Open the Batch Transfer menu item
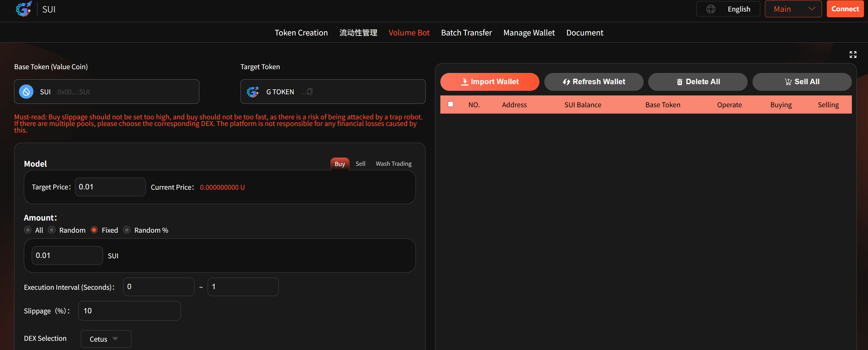The image size is (868, 350). coord(466,33)
